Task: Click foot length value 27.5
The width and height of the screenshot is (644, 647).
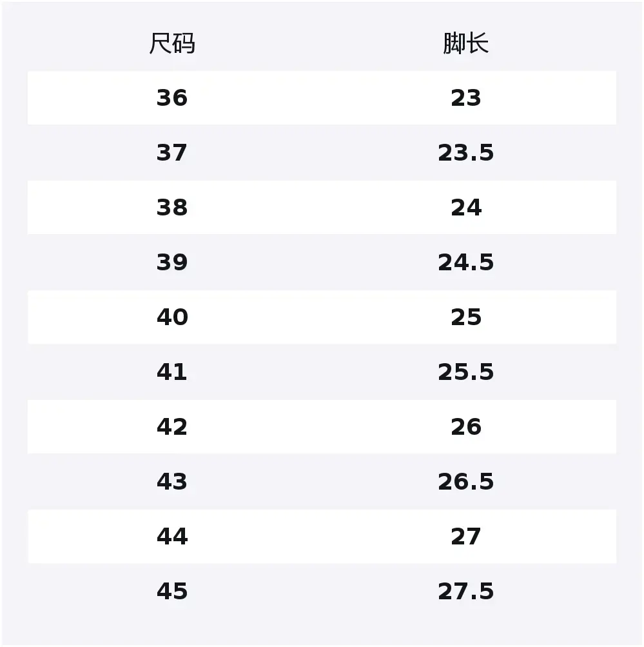Action: 465,592
